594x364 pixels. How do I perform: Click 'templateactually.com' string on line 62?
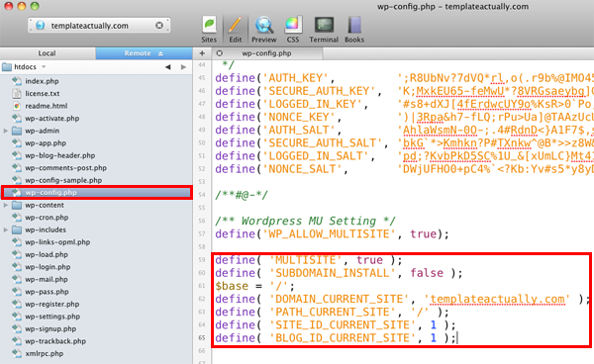[x=497, y=299]
